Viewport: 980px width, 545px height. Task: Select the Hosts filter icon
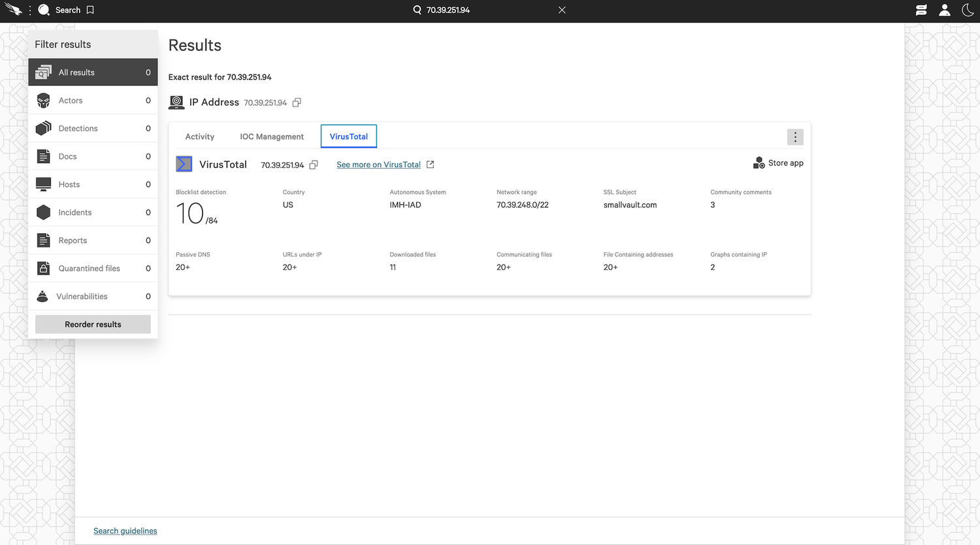tap(43, 184)
